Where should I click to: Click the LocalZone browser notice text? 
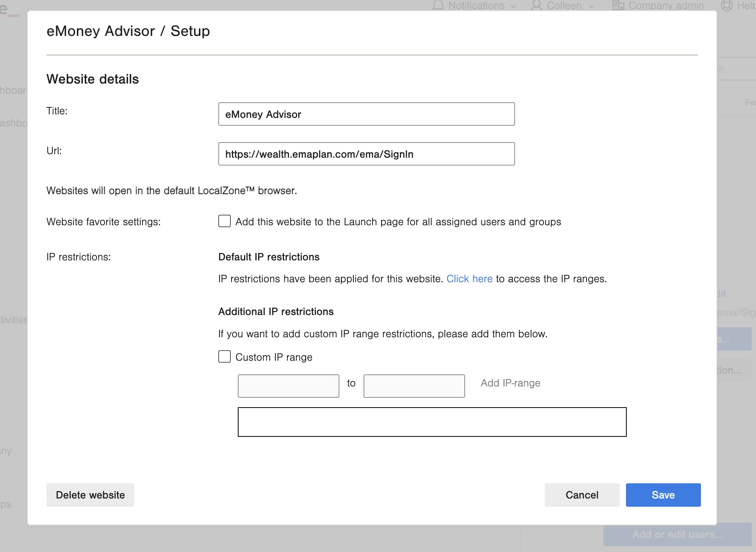[172, 191]
